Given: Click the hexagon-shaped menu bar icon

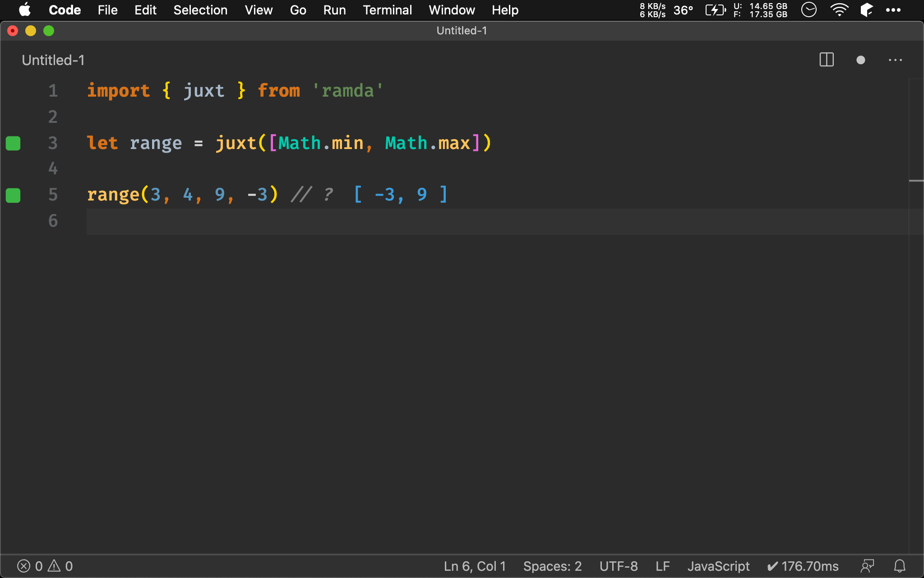Looking at the screenshot, I should pyautogui.click(x=866, y=10).
